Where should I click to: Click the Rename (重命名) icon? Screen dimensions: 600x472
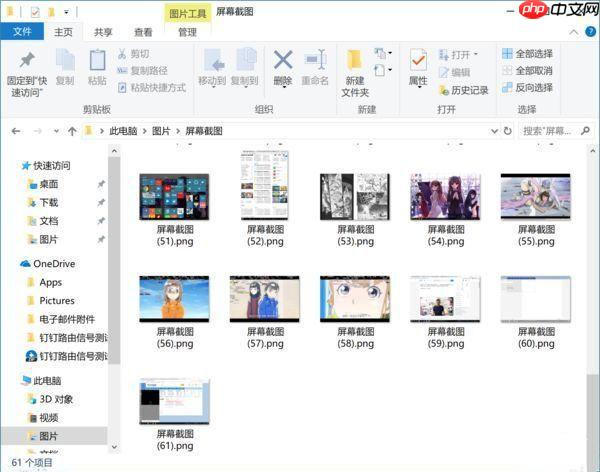tap(315, 66)
